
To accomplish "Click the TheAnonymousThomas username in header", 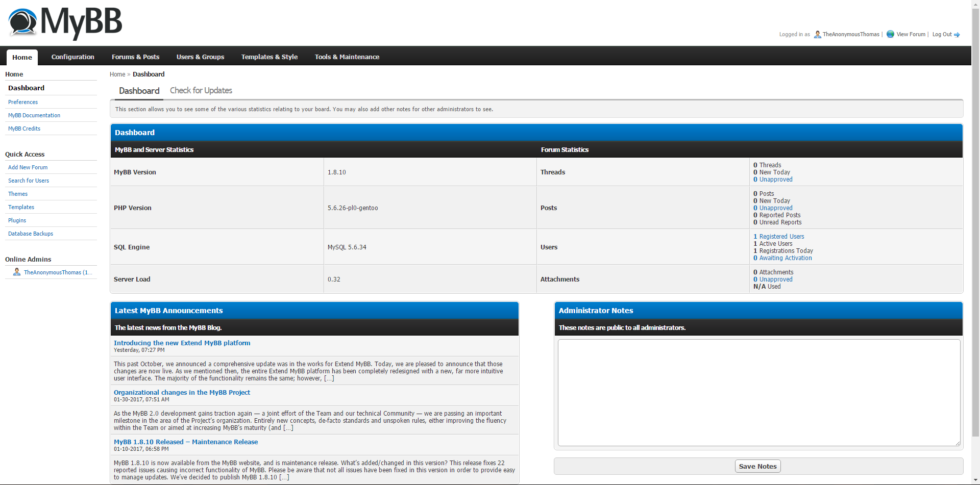I will tap(851, 34).
